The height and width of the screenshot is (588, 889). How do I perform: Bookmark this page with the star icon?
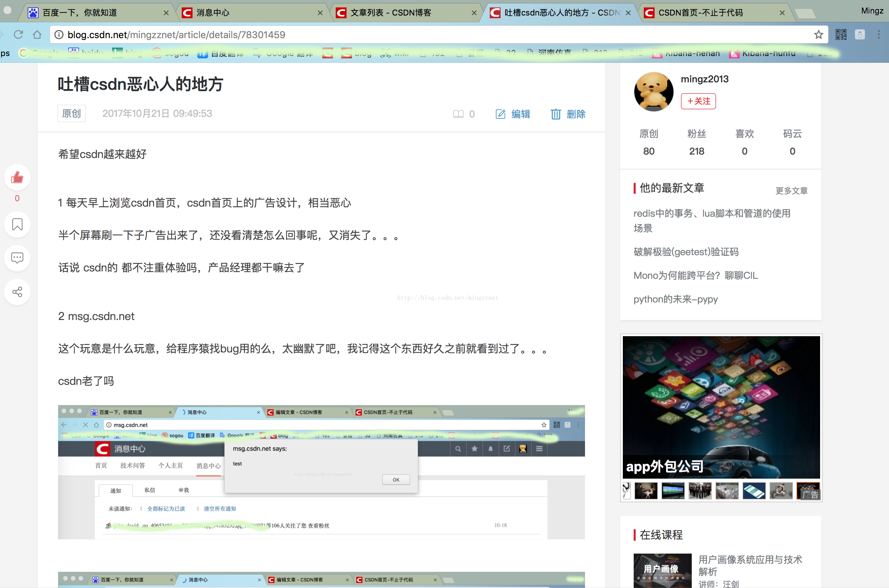(x=818, y=34)
